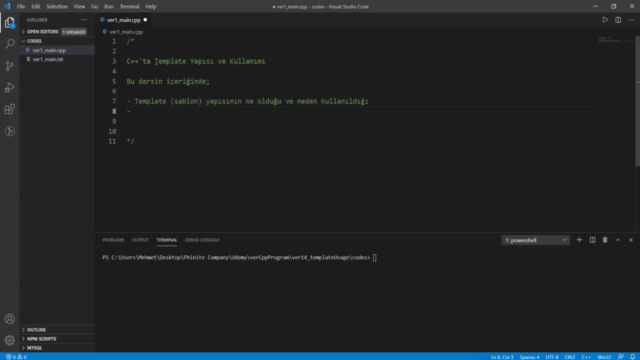Open the powershell terminal selector dropdown
The height and width of the screenshot is (360, 640).
(x=536, y=240)
